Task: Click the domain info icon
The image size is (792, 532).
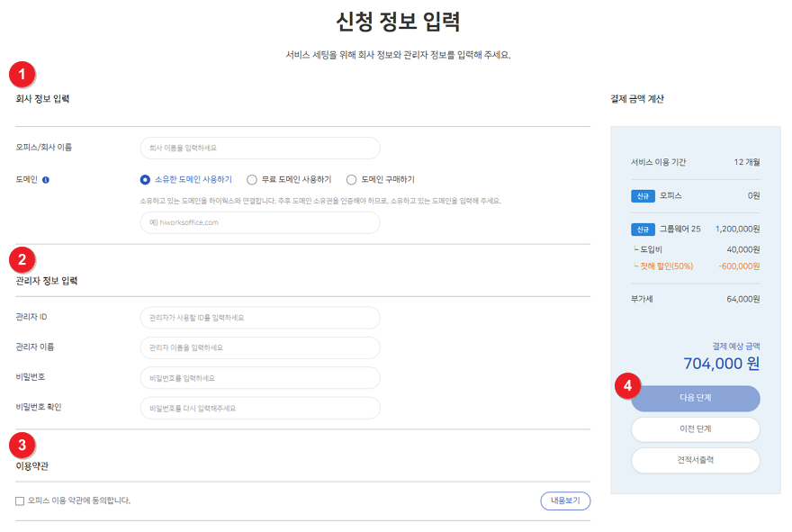Action: pyautogui.click(x=46, y=179)
